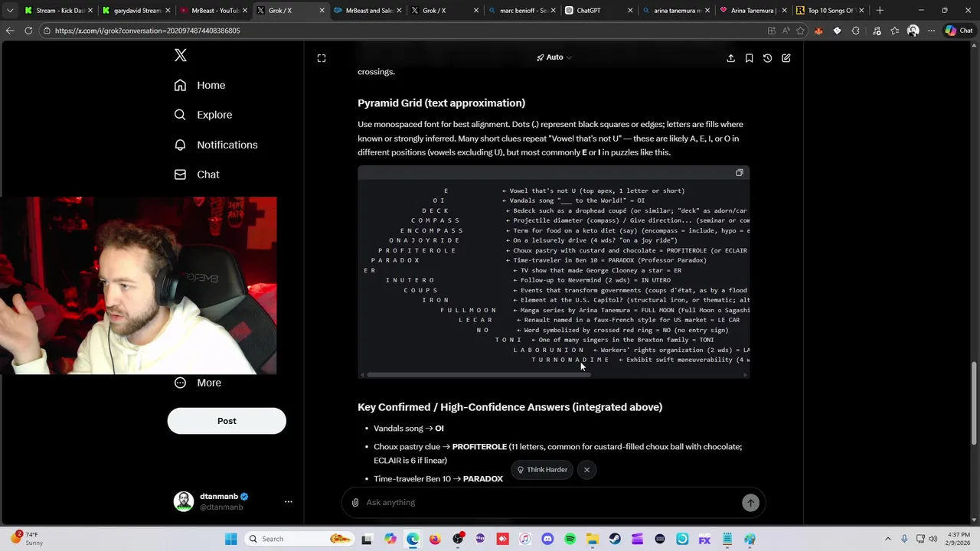
Task: Copy the pyramid grid code block
Action: coord(739,173)
